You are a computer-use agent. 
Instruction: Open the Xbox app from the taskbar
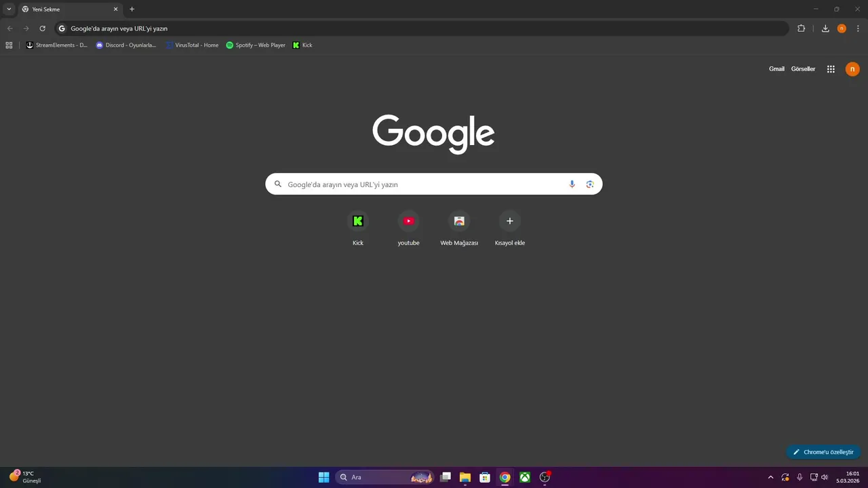click(525, 477)
